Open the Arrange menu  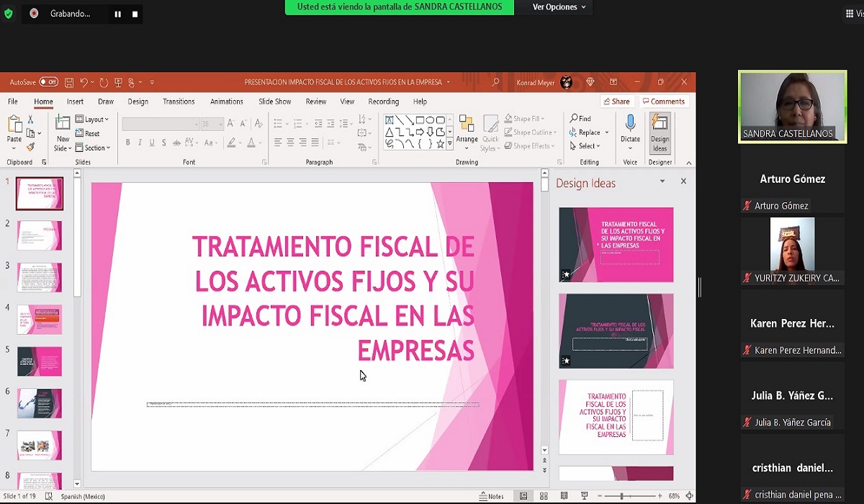pos(467,133)
